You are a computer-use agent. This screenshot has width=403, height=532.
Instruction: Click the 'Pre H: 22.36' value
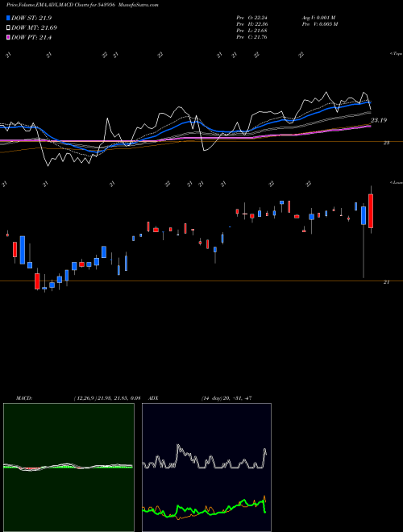point(252,24)
